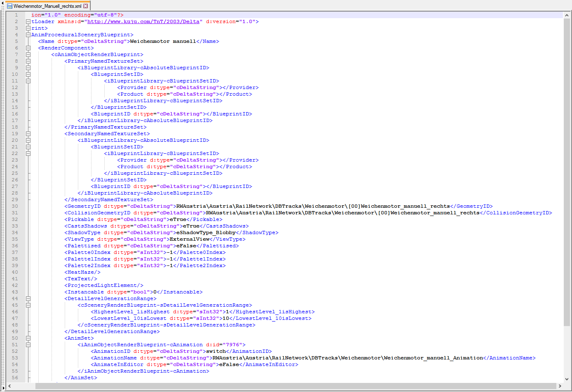Collapse the sDetailLevelGenerationRange fold on line 45
Image resolution: width=572 pixels, height=392 pixels.
(28, 305)
